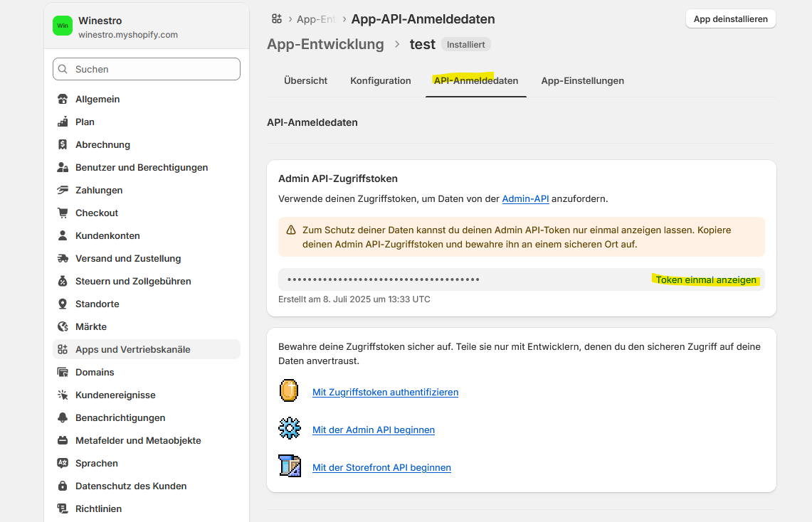This screenshot has height=522, width=812.
Task: Open Mit der Storefront API beginnen link
Action: [x=381, y=467]
